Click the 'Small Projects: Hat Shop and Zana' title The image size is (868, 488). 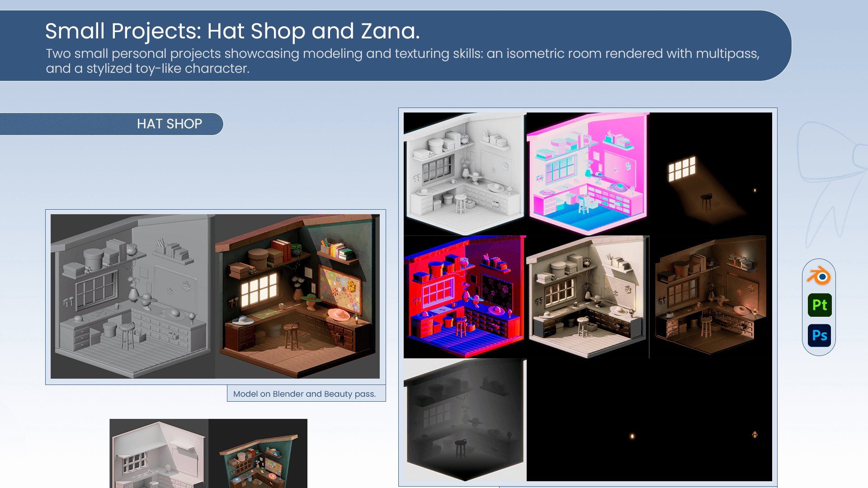(232, 31)
